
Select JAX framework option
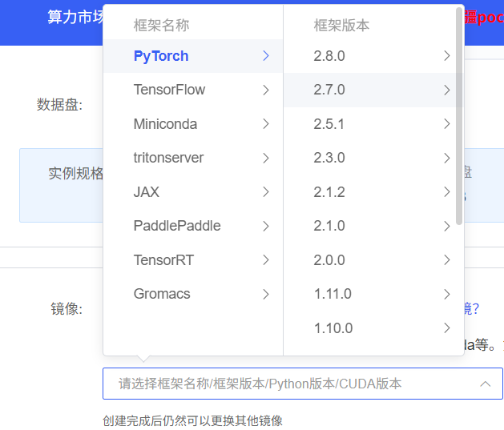point(193,192)
